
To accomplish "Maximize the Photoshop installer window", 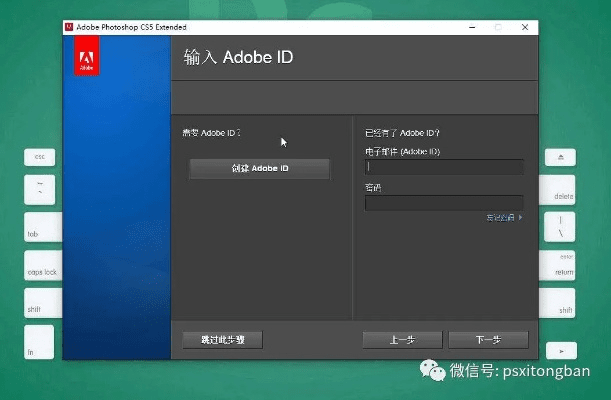I will (x=497, y=27).
